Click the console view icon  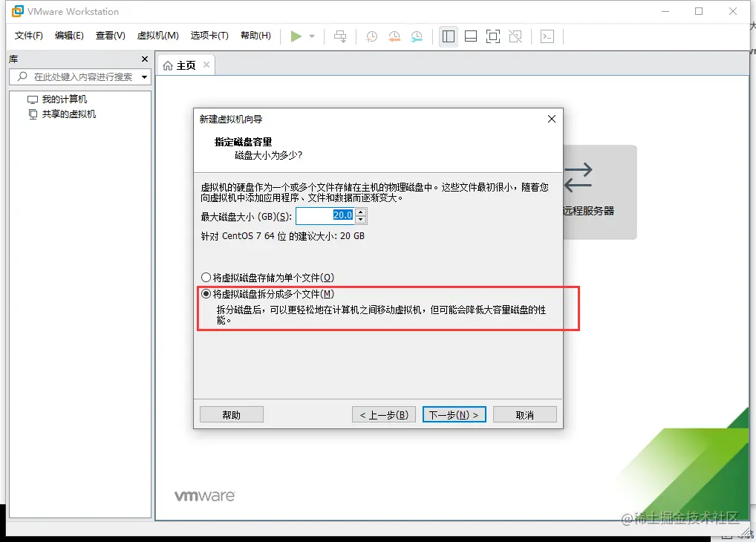point(547,36)
